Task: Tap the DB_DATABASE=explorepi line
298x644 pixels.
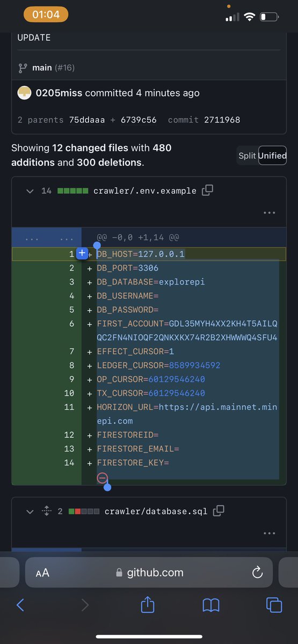Action: coord(151,282)
